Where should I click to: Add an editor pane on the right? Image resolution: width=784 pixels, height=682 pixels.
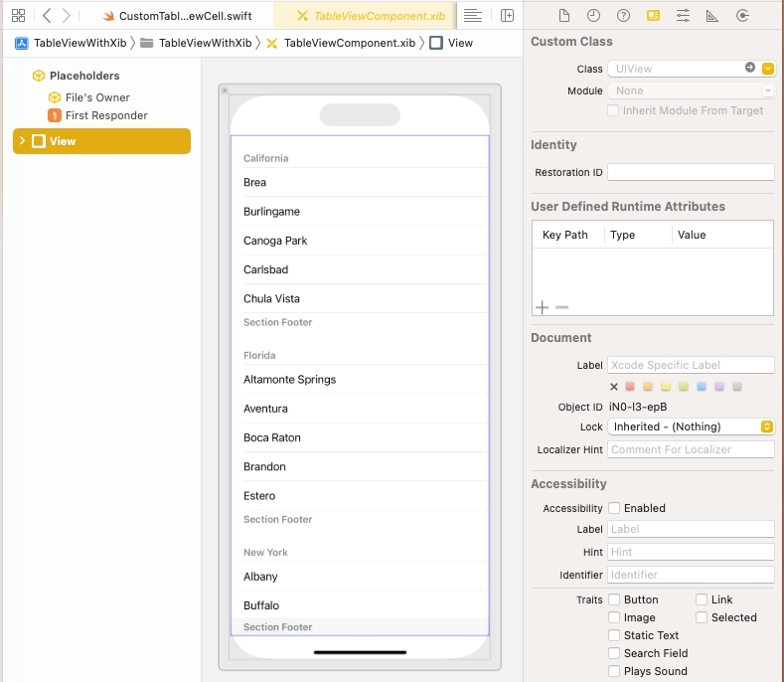point(507,16)
